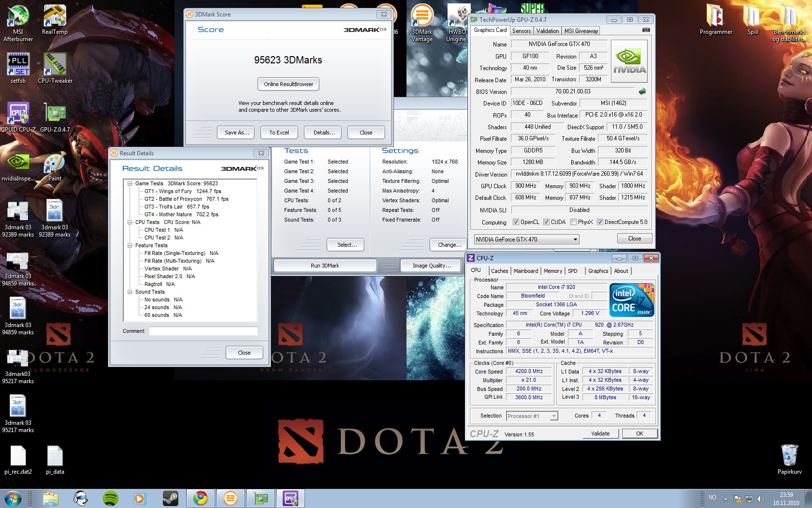Viewport: 812px width, 508px height.
Task: Select the GT1 - Wings of Fury row
Action: click(x=182, y=191)
